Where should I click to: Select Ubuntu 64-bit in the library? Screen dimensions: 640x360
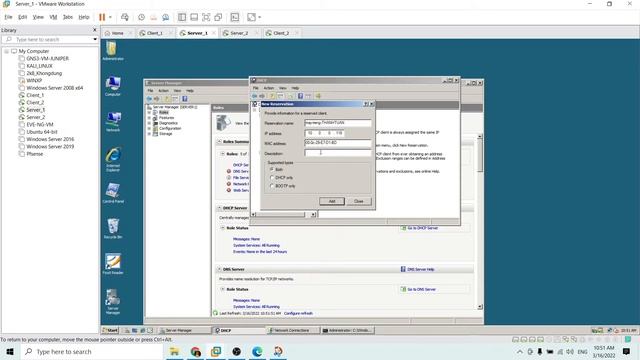pos(42,132)
